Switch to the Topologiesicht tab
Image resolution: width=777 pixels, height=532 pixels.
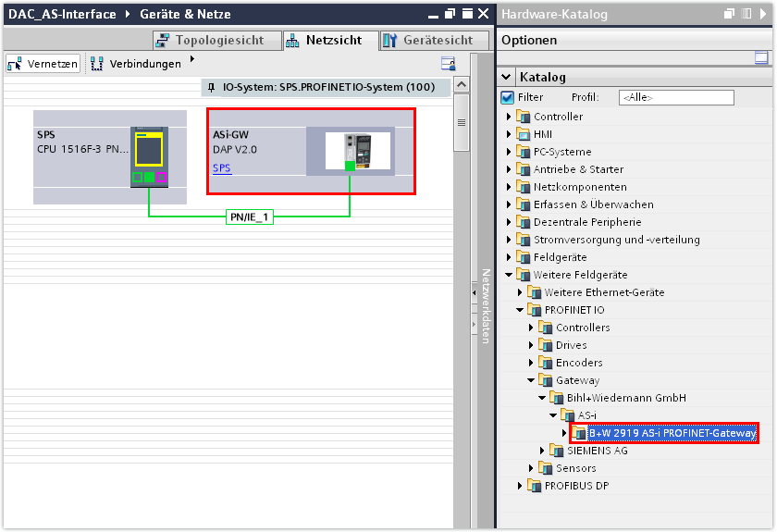coord(212,40)
